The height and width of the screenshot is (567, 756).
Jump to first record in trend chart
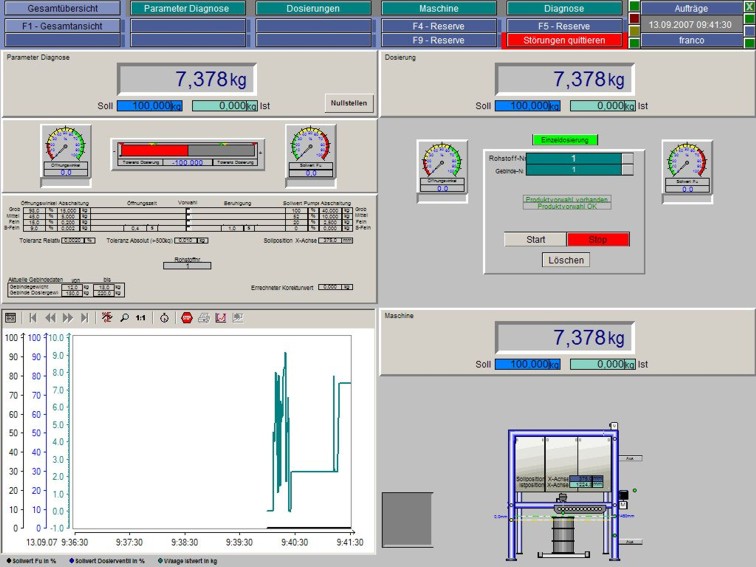click(33, 317)
